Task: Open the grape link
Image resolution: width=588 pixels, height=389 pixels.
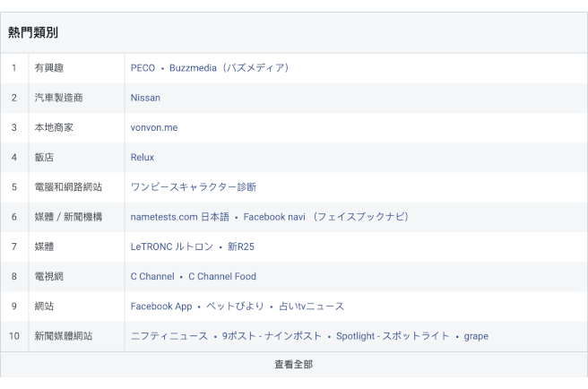Action: tap(476, 336)
